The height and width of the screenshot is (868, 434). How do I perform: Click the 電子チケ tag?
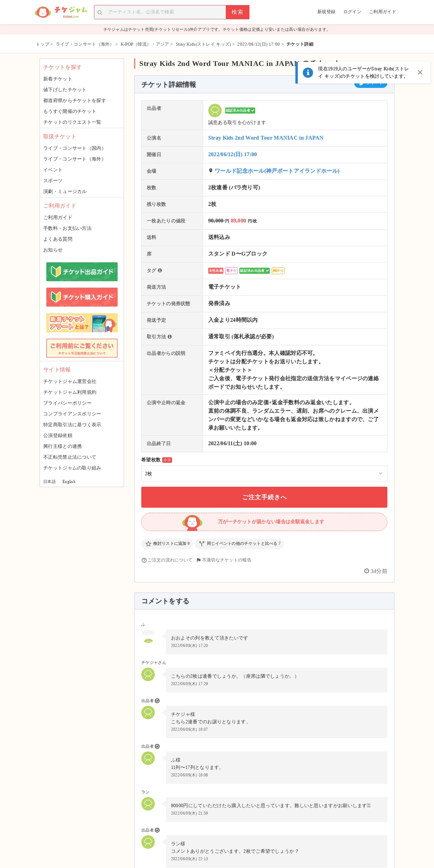pos(231,271)
